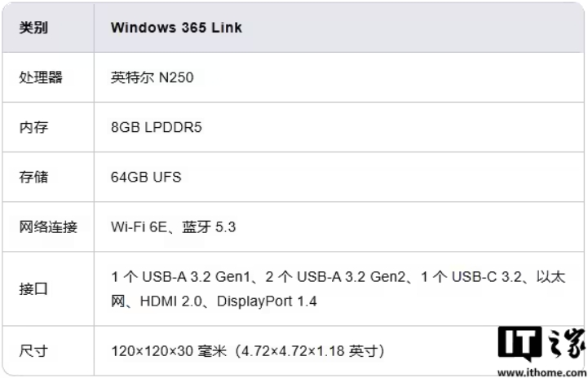Click the DisplayPort 1.4 text

tap(267, 301)
